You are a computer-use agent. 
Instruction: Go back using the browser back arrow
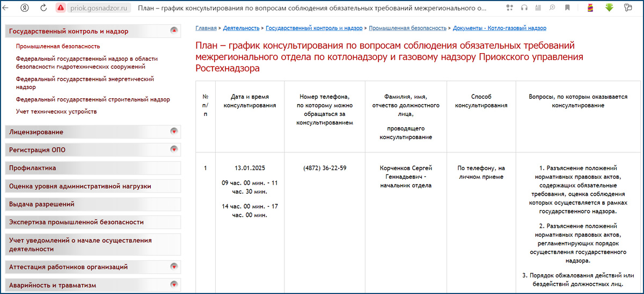click(x=6, y=8)
